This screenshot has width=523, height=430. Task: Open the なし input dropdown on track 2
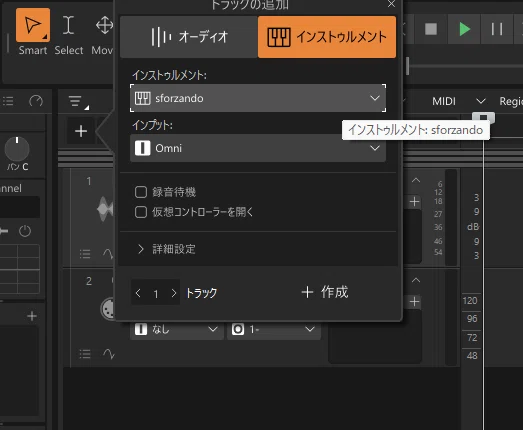[x=177, y=330]
